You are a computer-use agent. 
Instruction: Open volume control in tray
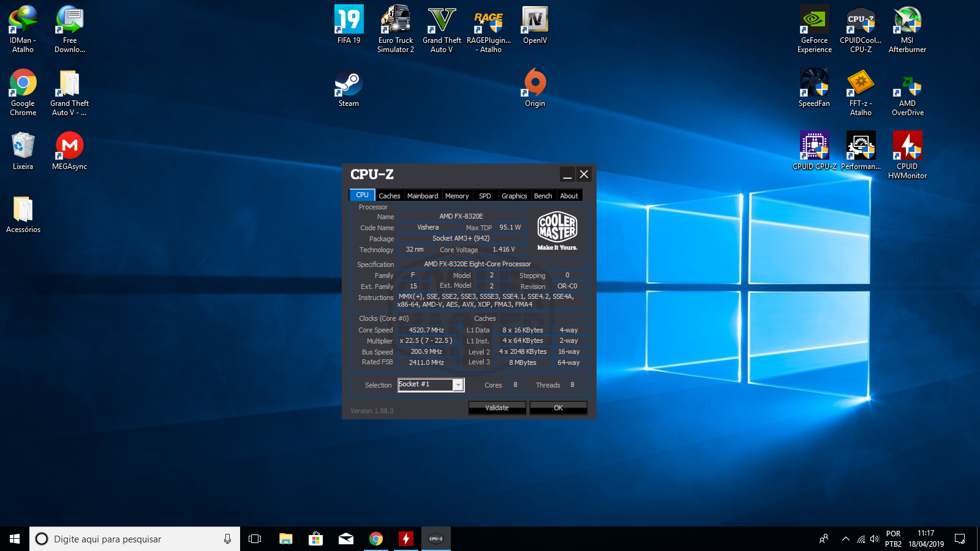[x=875, y=539]
